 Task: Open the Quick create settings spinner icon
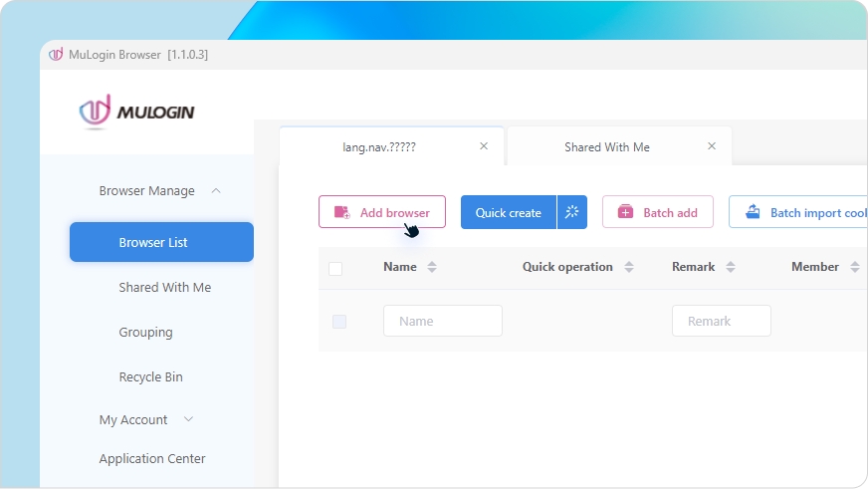(572, 212)
